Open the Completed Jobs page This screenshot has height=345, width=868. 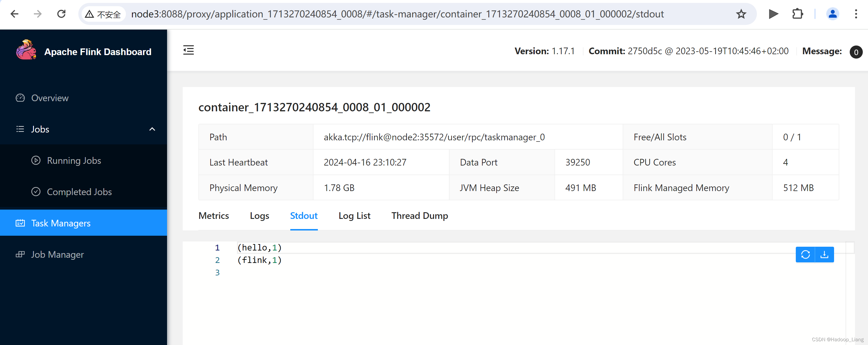pyautogui.click(x=79, y=192)
